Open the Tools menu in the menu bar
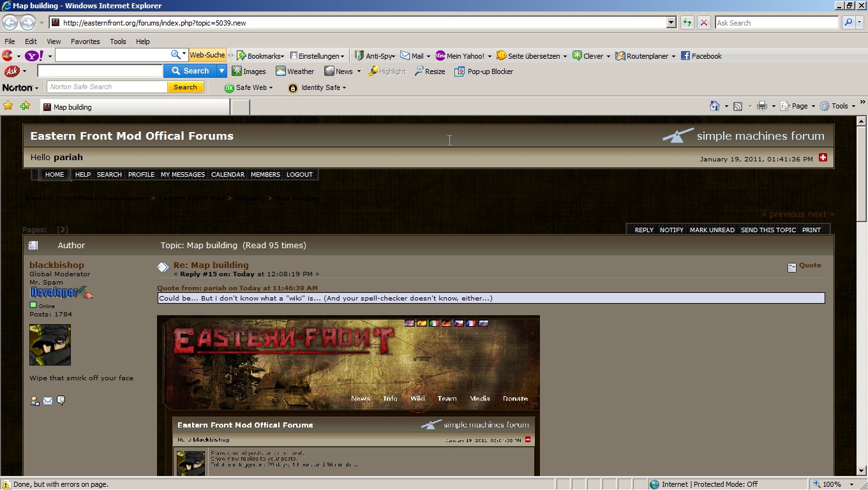The width and height of the screenshot is (868, 490). pyautogui.click(x=118, y=41)
